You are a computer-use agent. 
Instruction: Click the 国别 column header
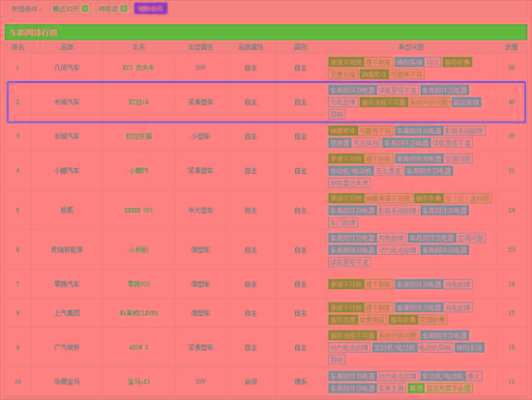point(301,47)
